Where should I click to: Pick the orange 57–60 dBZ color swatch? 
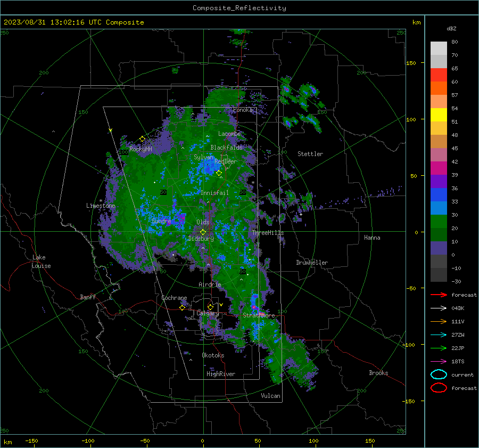pyautogui.click(x=439, y=88)
